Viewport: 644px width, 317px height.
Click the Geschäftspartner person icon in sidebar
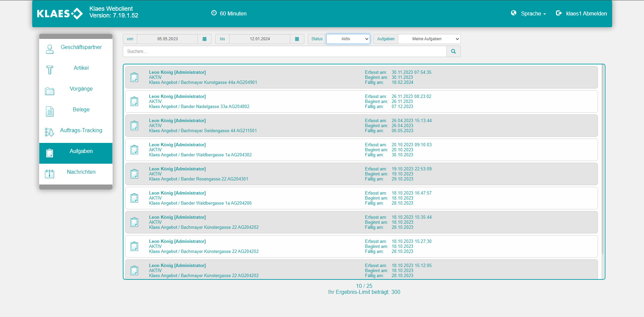coord(50,49)
